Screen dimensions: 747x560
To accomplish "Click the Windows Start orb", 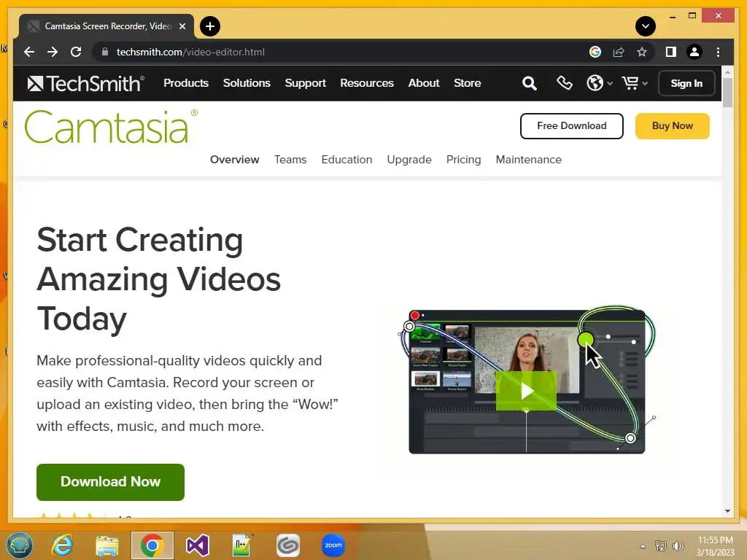I will click(x=20, y=545).
